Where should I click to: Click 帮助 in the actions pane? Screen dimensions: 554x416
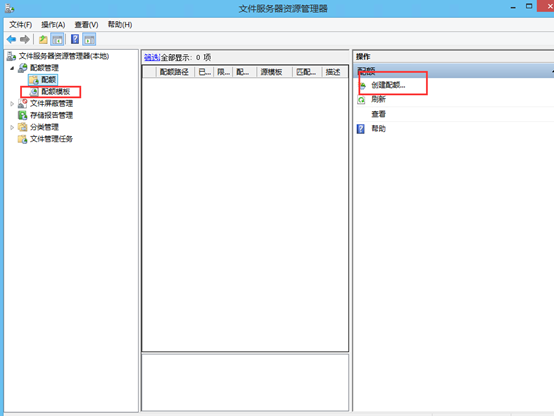(x=378, y=129)
